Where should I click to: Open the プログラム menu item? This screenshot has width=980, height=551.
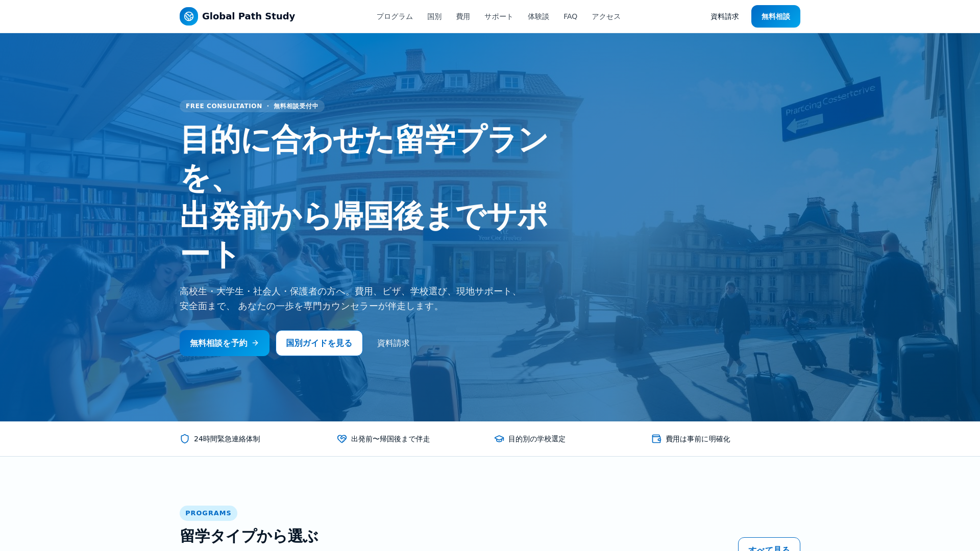click(x=395, y=16)
